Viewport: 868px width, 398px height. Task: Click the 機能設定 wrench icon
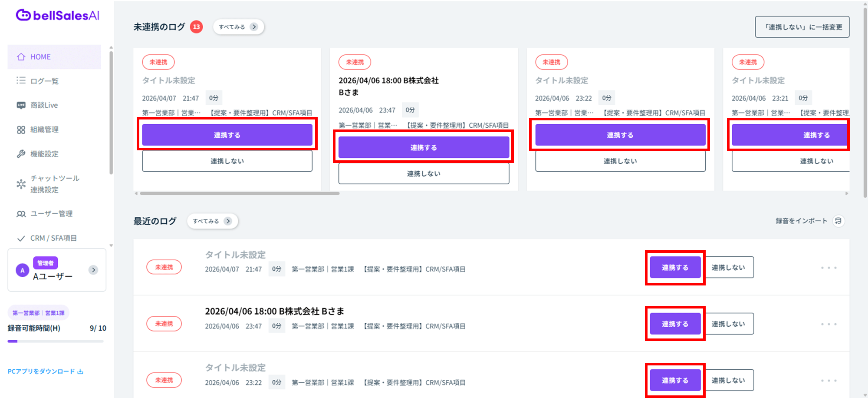pos(21,154)
